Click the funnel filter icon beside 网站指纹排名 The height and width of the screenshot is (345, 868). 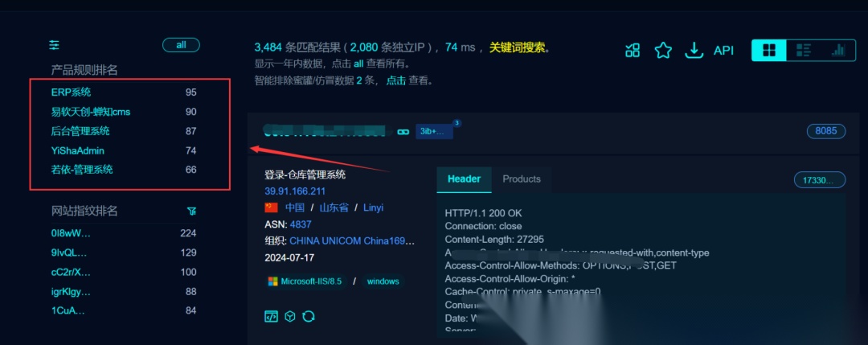[x=191, y=211]
